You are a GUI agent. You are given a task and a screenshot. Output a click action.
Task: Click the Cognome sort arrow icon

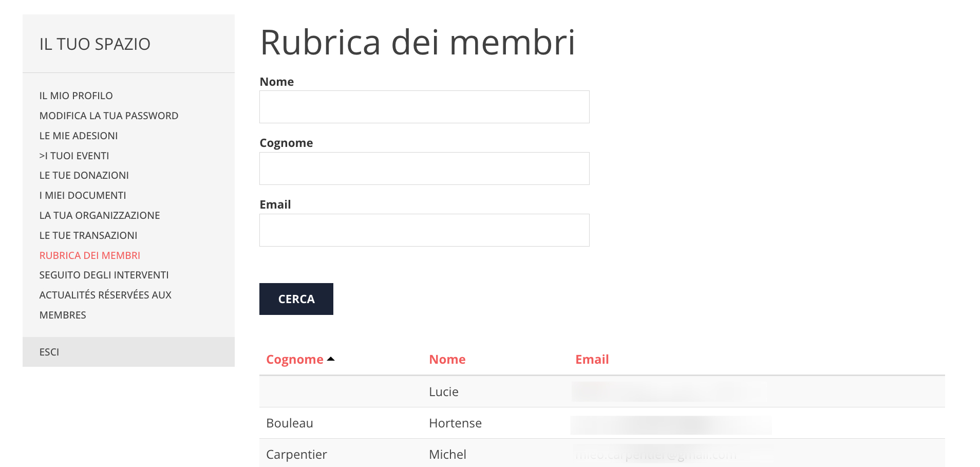[x=331, y=359]
